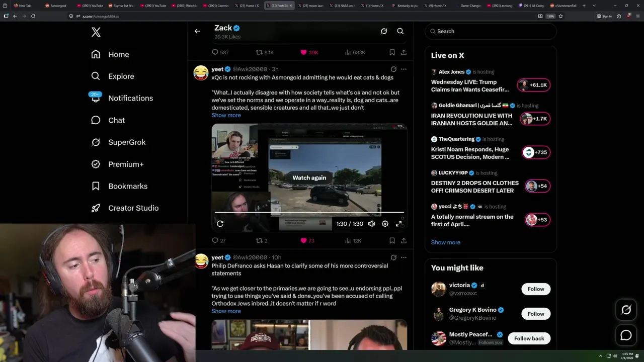Viewport: 644px width, 362px height.
Task: Reload the page in the browser toolbar
Action: point(33,16)
